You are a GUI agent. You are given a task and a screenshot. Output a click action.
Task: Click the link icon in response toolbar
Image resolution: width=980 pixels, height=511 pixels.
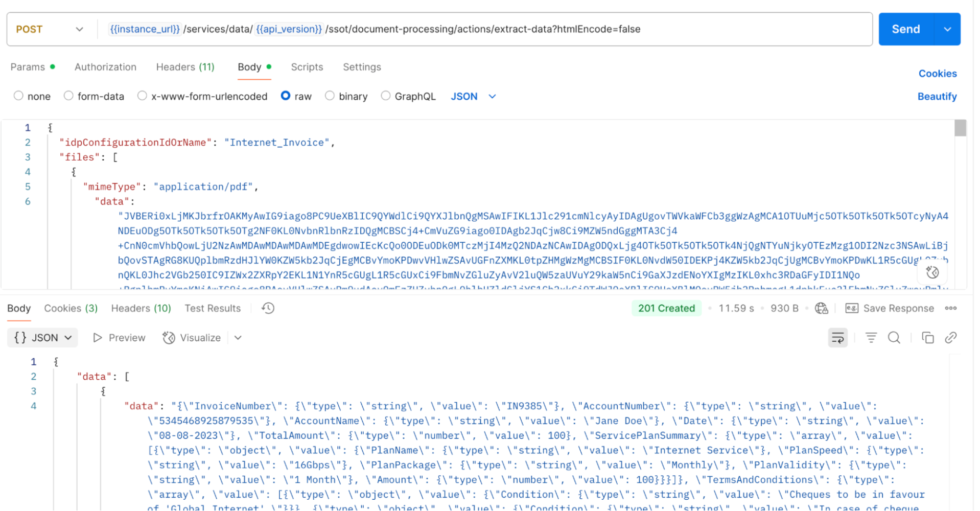point(951,338)
